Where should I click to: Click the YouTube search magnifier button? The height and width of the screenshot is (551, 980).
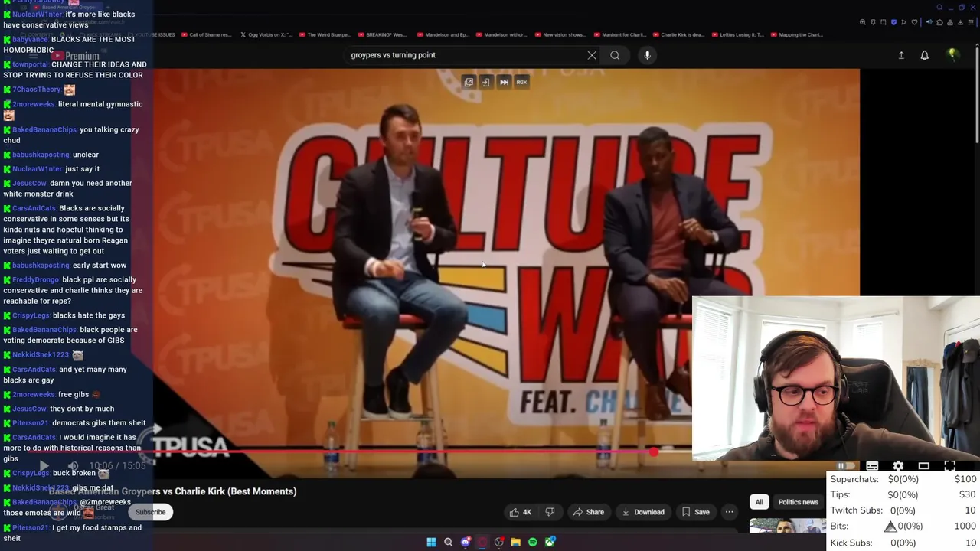pyautogui.click(x=615, y=55)
